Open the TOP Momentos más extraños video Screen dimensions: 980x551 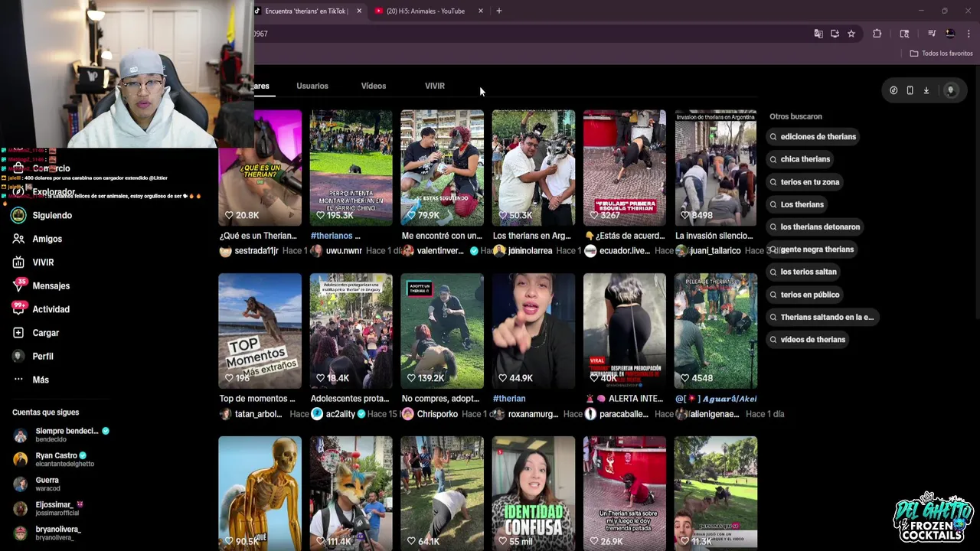(x=260, y=331)
